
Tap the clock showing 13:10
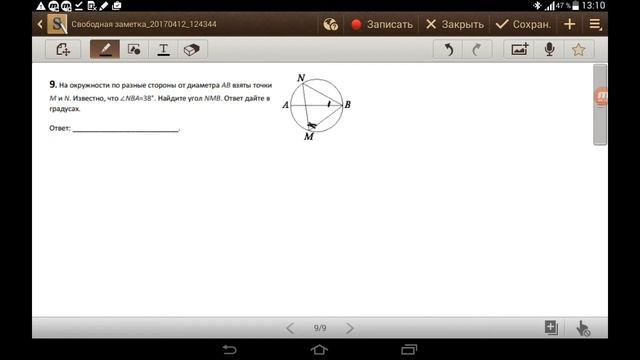[x=593, y=5]
